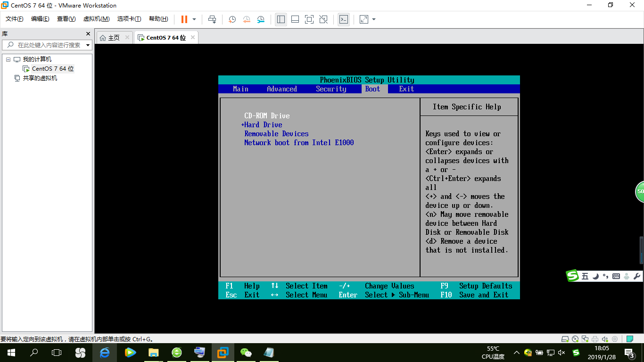Click the muted volume tray icon
Image resolution: width=644 pixels, height=362 pixels.
[561, 353]
